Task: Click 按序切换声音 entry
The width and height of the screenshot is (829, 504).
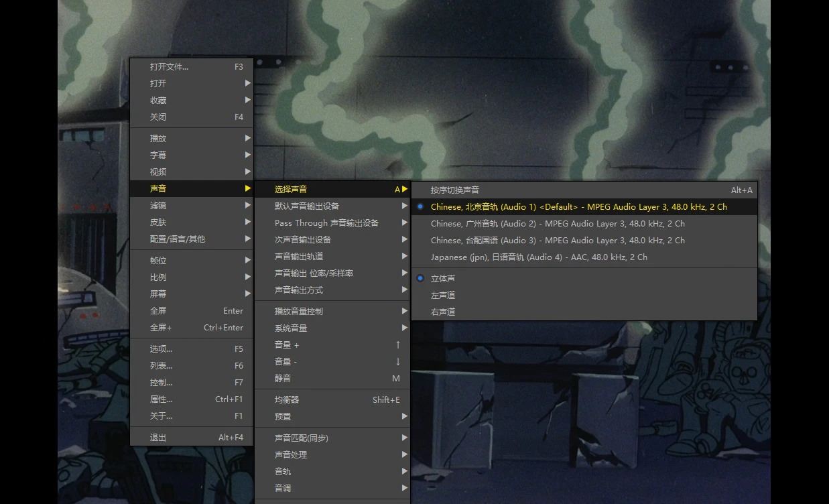Action: 584,190
